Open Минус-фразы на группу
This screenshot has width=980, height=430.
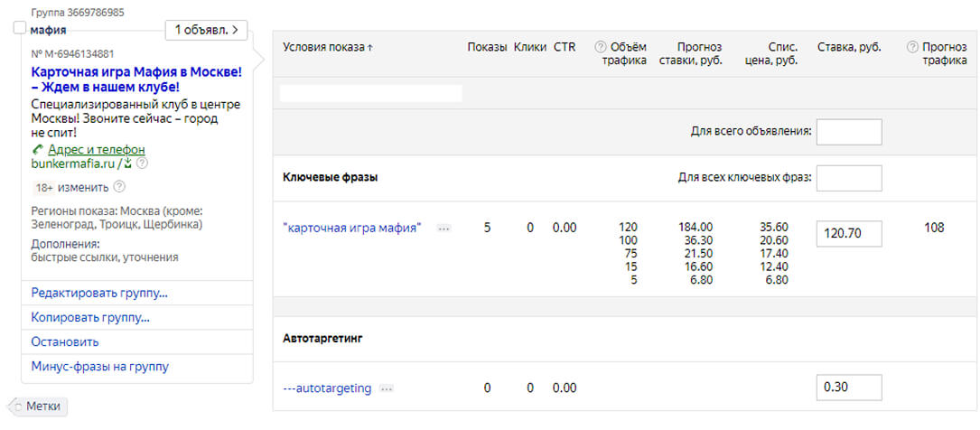point(99,367)
